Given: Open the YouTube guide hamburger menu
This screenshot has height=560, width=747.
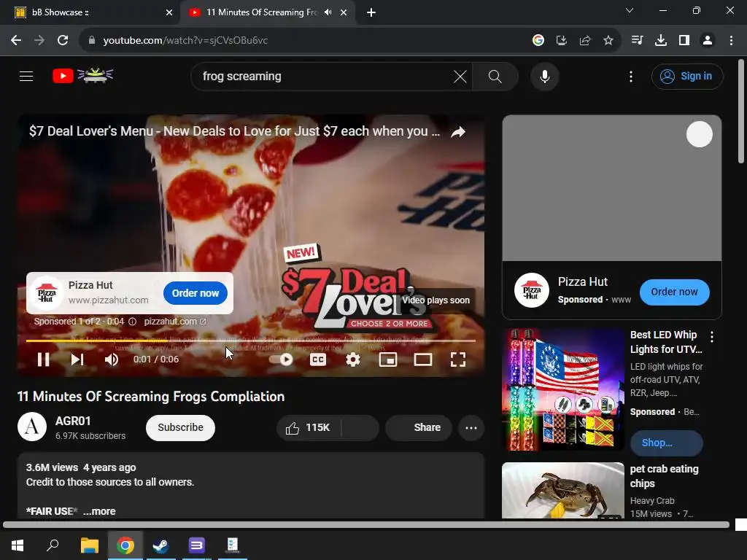Looking at the screenshot, I should (x=26, y=76).
